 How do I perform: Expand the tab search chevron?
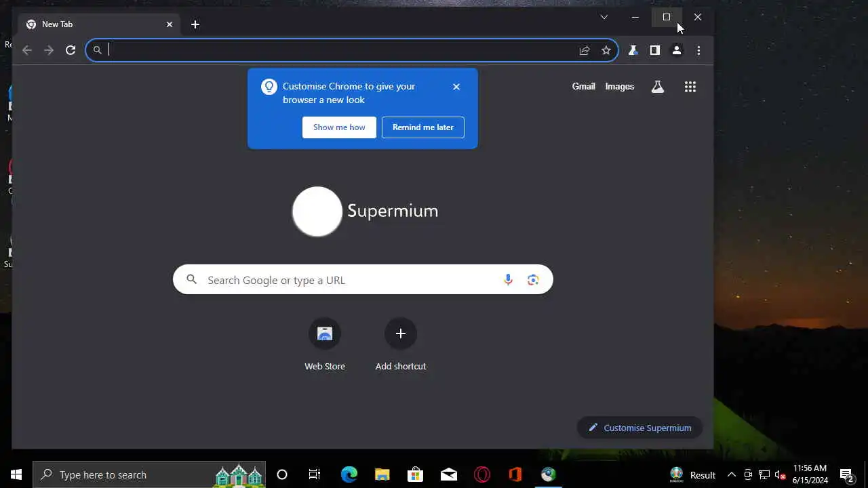[604, 17]
